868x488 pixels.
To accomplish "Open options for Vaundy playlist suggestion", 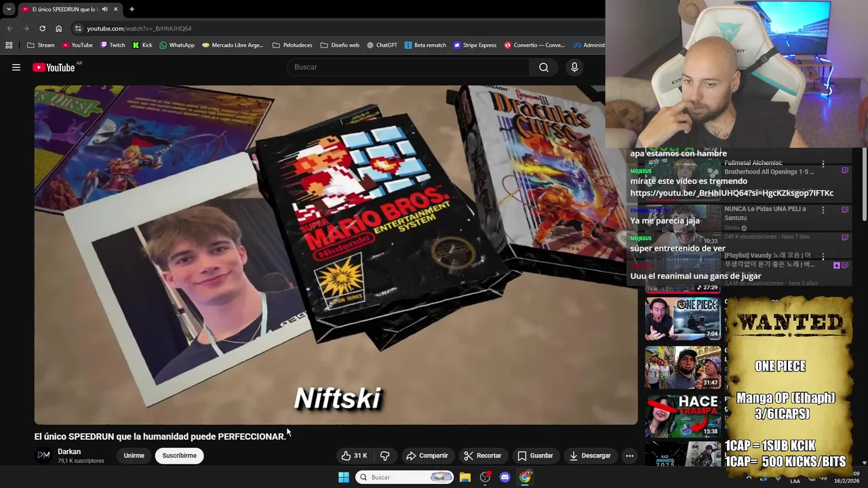I will tap(823, 256).
